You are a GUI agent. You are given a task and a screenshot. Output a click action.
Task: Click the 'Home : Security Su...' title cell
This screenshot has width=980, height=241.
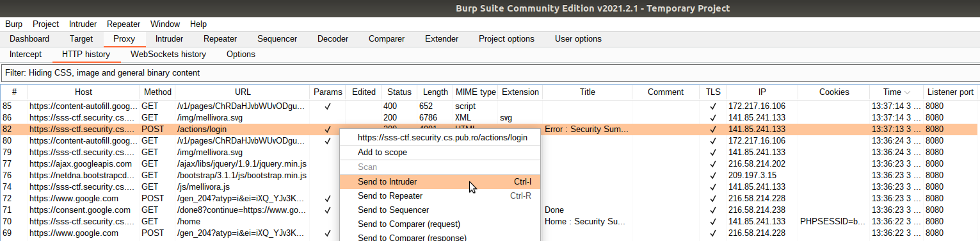point(588,222)
